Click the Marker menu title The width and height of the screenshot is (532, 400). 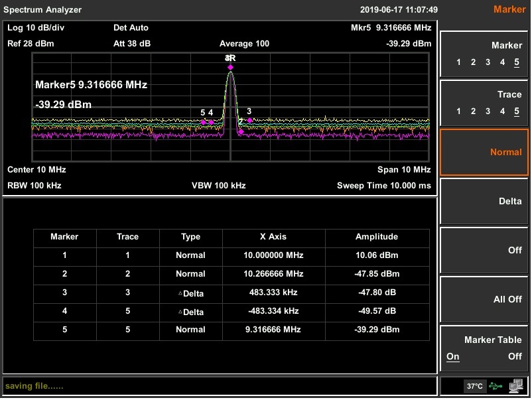tap(508, 9)
